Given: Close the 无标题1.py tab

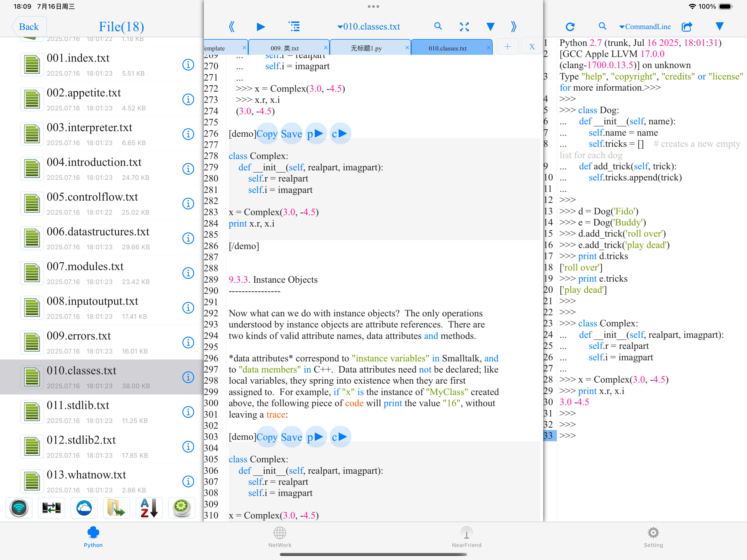Looking at the screenshot, I should coord(407,48).
